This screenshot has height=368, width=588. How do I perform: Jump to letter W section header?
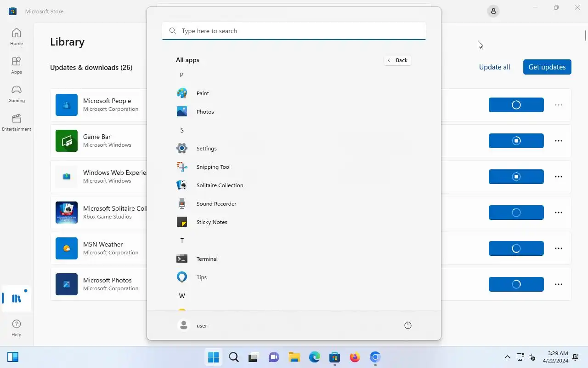click(182, 296)
